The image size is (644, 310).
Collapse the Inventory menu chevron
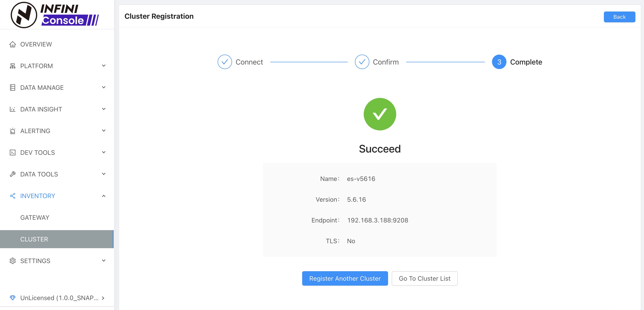tap(104, 196)
